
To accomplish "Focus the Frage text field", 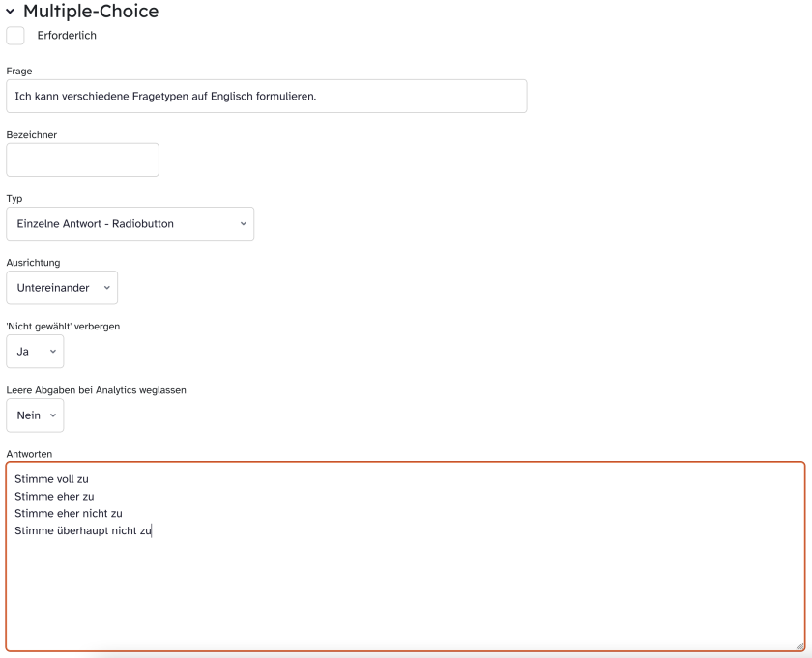I will point(266,97).
